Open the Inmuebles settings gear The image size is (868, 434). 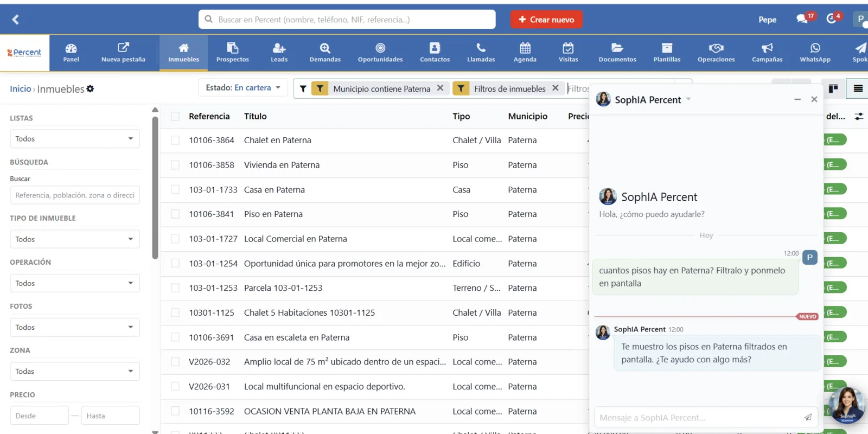(x=90, y=88)
